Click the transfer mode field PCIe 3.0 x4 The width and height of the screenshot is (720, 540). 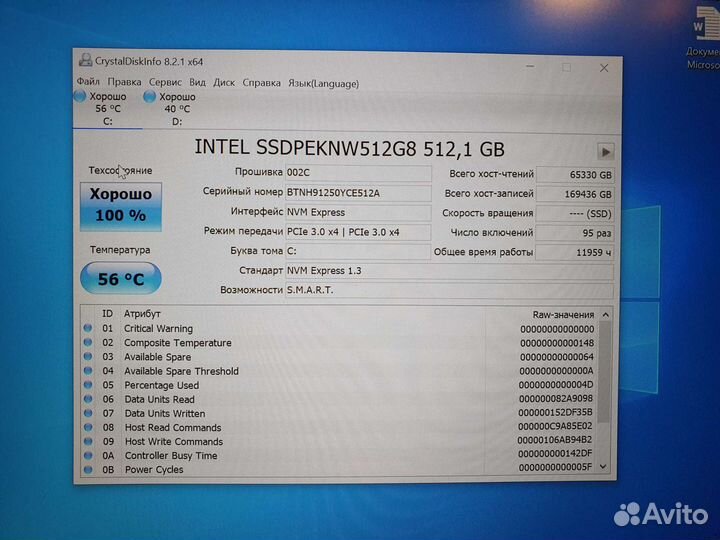click(x=358, y=232)
